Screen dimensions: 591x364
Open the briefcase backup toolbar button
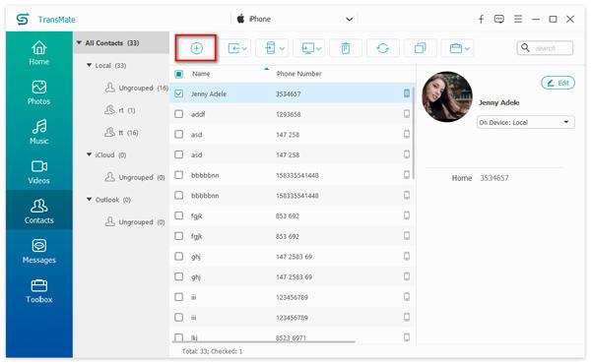pyautogui.click(x=459, y=48)
